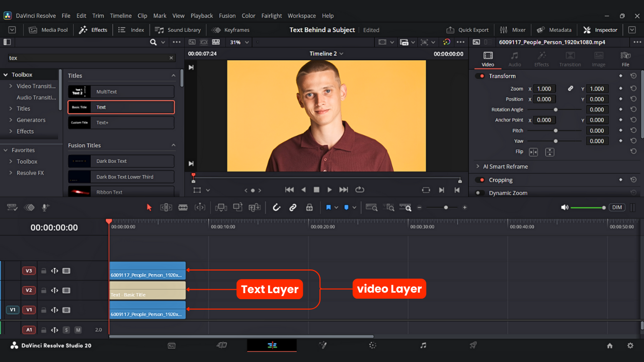
Task: Open the Color page
Action: coord(372,345)
